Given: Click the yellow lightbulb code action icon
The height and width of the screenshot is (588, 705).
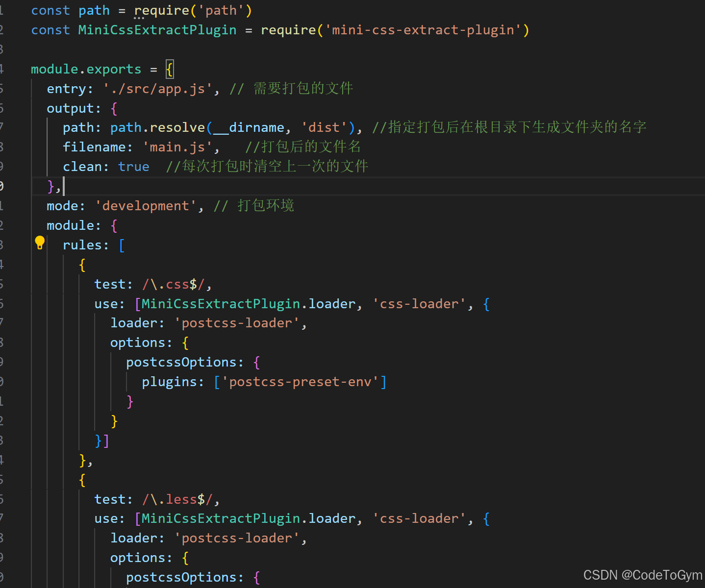Looking at the screenshot, I should [x=40, y=243].
